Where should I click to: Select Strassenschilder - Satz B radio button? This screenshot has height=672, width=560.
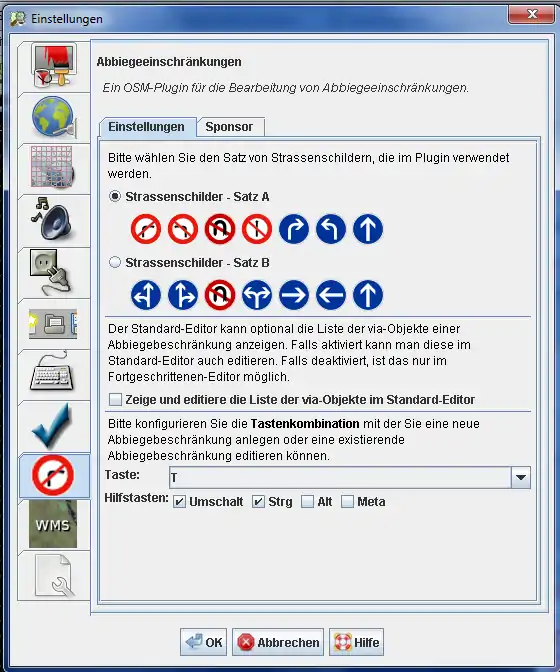pos(114,262)
